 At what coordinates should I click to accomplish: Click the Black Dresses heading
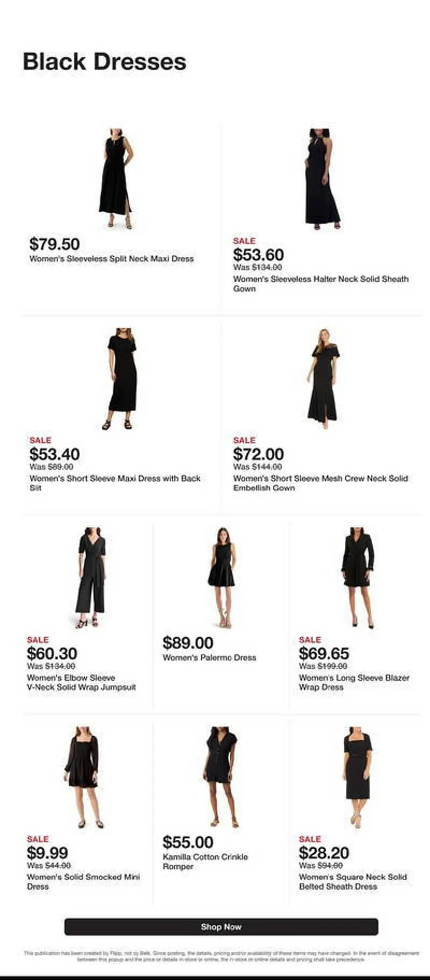tap(104, 62)
